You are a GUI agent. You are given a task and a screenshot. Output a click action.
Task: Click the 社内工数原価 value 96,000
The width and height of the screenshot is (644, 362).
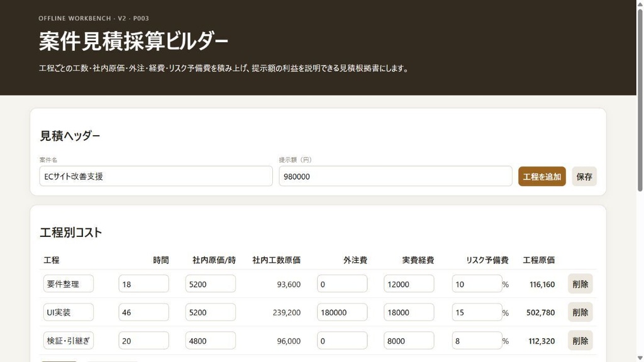click(289, 341)
